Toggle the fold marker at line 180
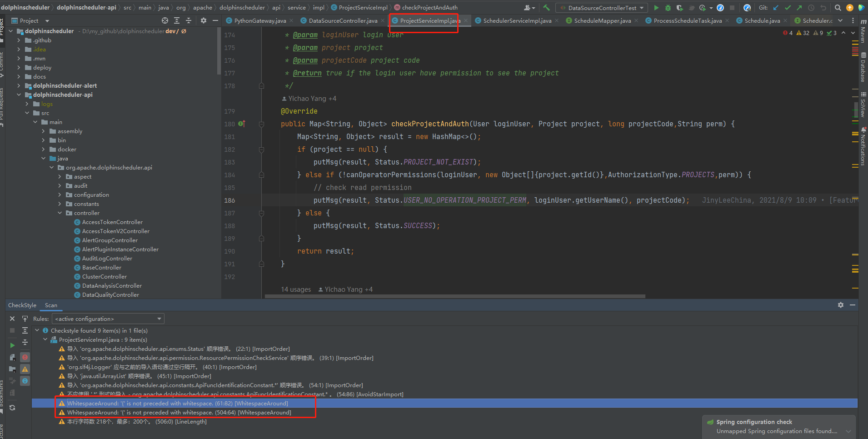Viewport: 868px width, 439px height. tap(261, 124)
